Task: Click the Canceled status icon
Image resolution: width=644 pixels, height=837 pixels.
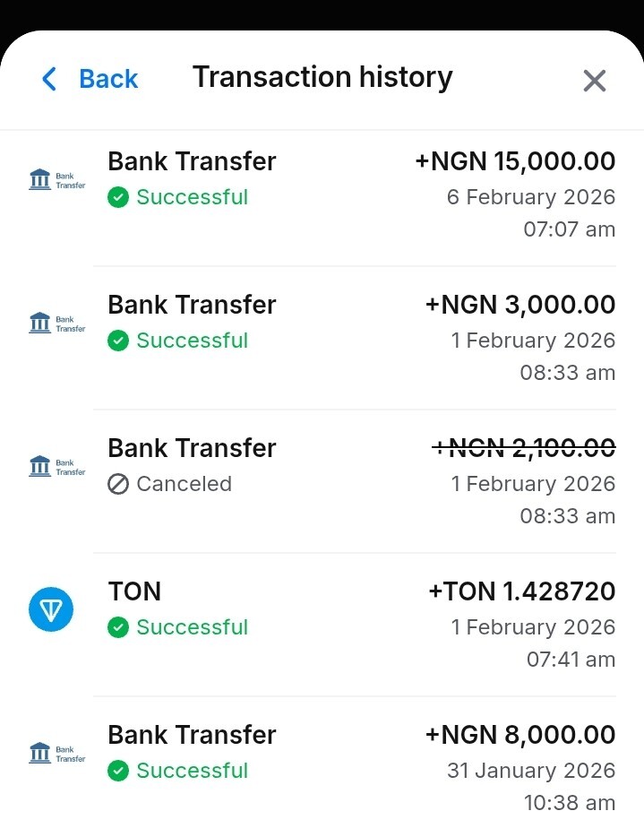Action: click(118, 484)
